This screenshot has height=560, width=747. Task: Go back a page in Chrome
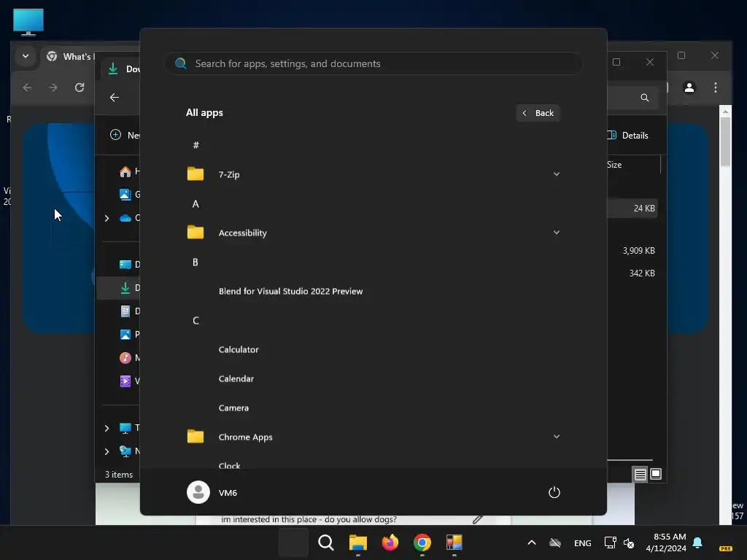pos(27,87)
